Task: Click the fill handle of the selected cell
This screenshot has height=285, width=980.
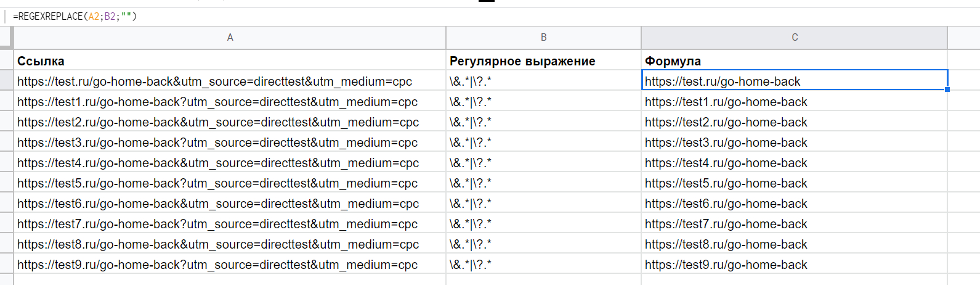Action: point(947,89)
